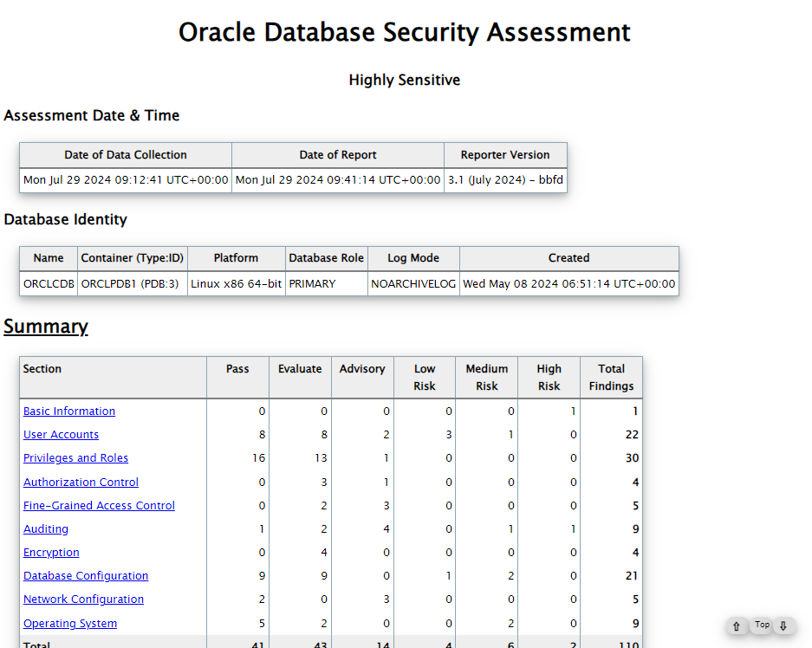Click the Summary heading
Viewport: 812px width, 648px height.
[x=46, y=327]
